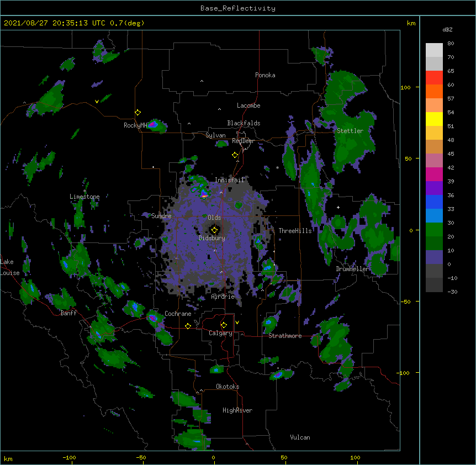Select the yellow v marker northwest of RockyMH
This screenshot has height=465, width=476.
click(x=97, y=102)
